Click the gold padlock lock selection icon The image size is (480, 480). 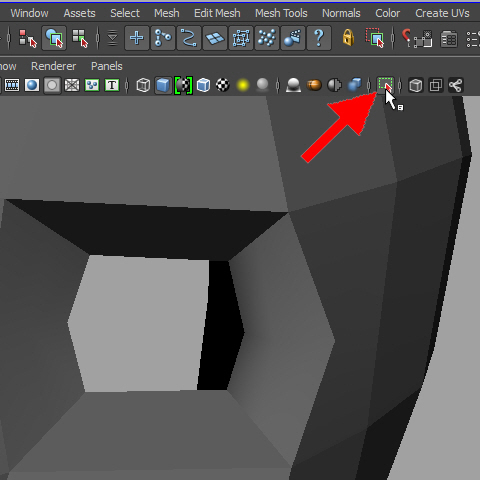(348, 37)
